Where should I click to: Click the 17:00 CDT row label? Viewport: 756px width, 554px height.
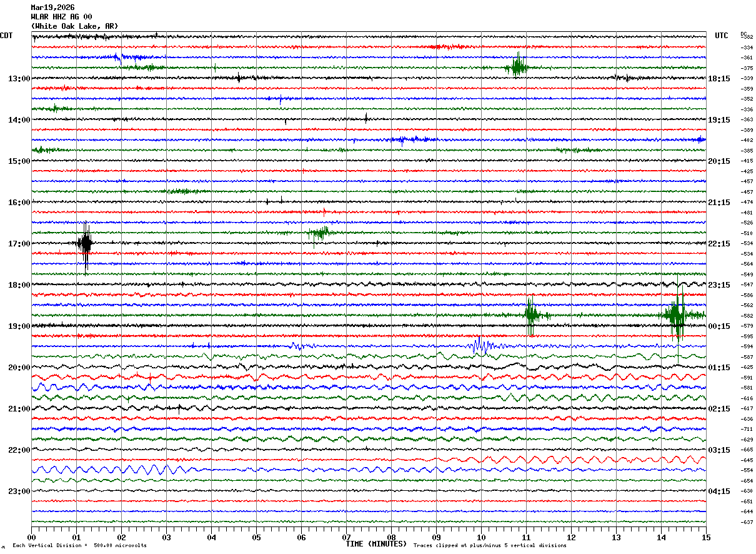[19, 244]
